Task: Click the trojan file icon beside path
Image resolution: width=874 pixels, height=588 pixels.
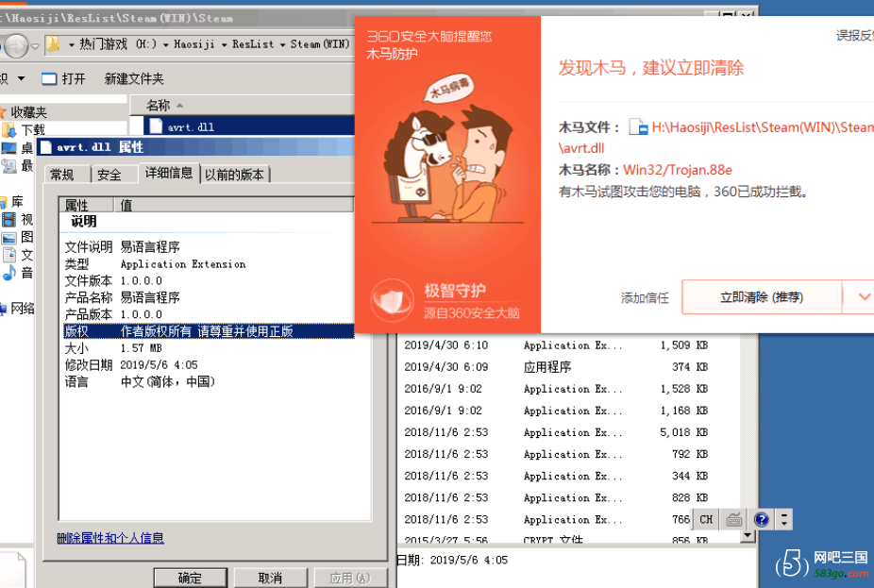Action: pyautogui.click(x=638, y=127)
